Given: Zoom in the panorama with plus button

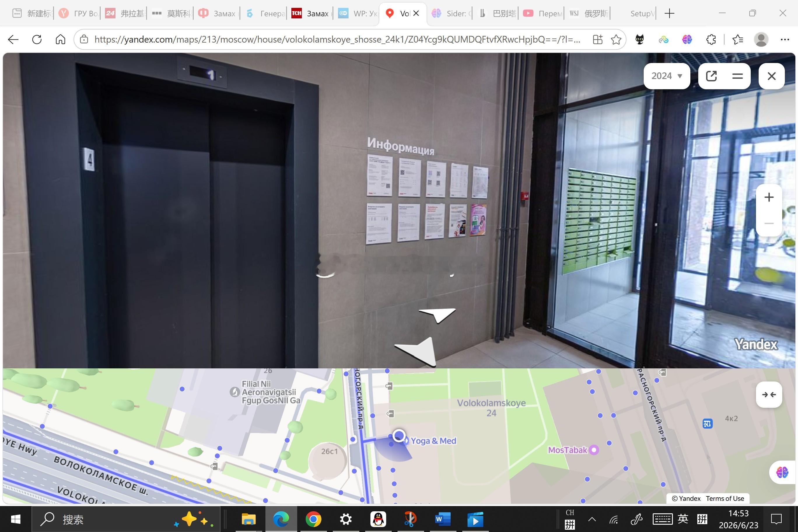Looking at the screenshot, I should 769,197.
